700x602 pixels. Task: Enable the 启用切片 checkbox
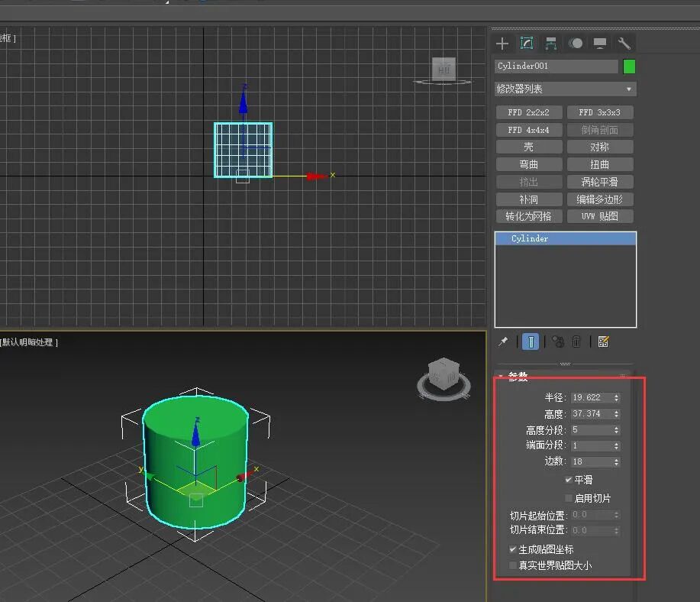point(568,498)
